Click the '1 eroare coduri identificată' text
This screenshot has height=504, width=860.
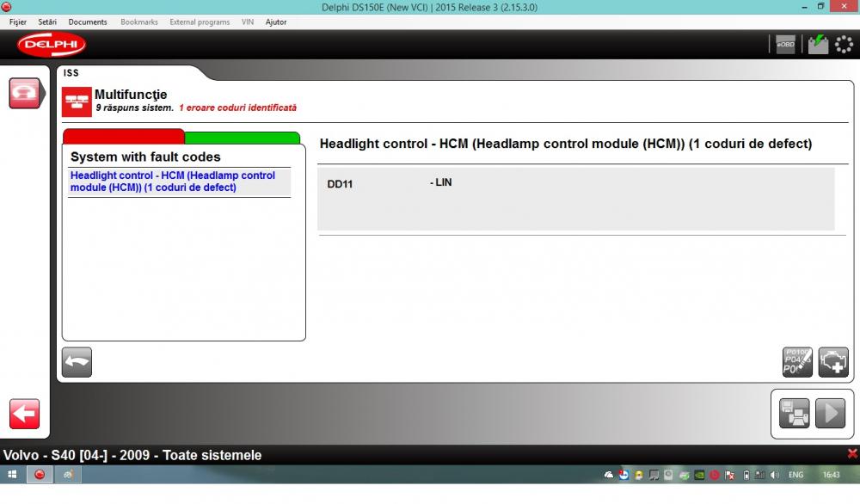click(x=237, y=108)
